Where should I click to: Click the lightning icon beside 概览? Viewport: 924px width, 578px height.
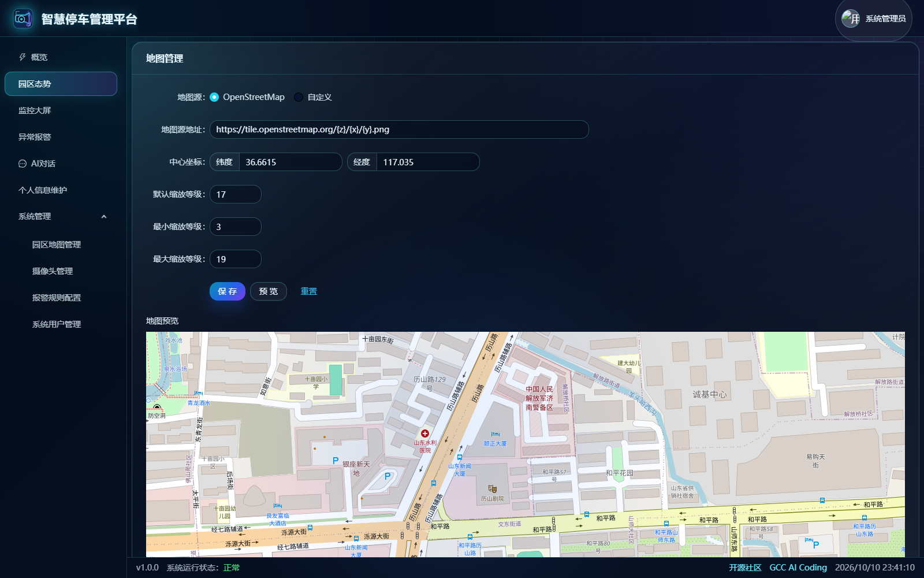point(23,57)
